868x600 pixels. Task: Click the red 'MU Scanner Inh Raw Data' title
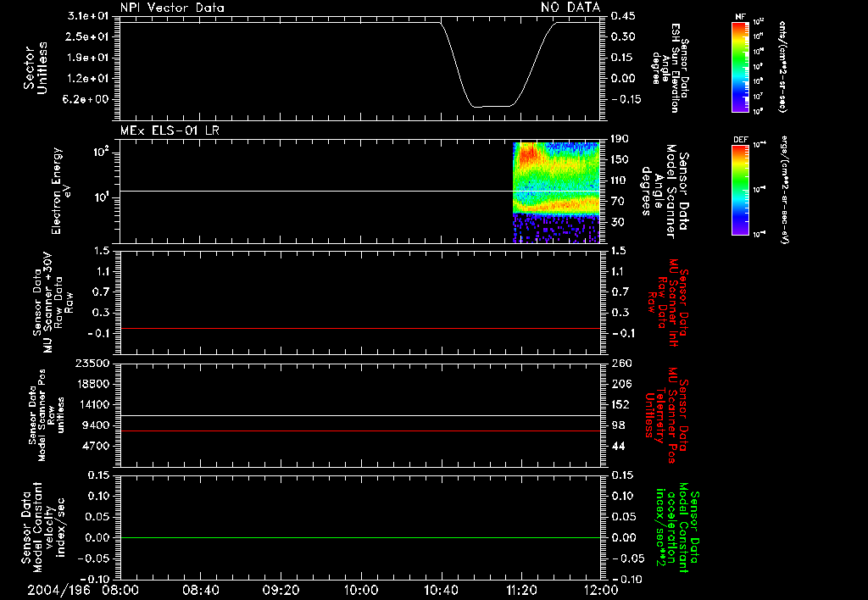click(x=666, y=303)
